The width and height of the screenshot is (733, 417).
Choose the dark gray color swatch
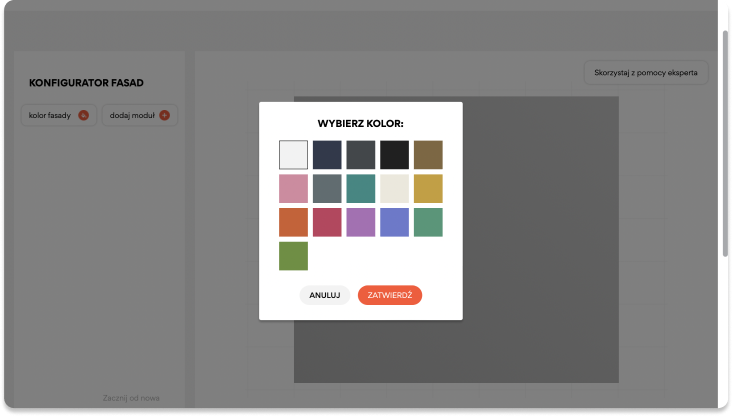[361, 155]
